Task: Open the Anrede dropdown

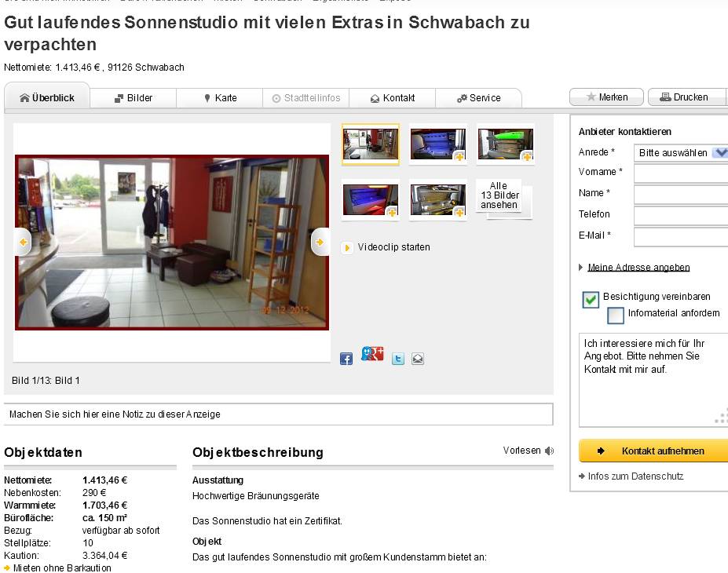Action: click(x=681, y=152)
